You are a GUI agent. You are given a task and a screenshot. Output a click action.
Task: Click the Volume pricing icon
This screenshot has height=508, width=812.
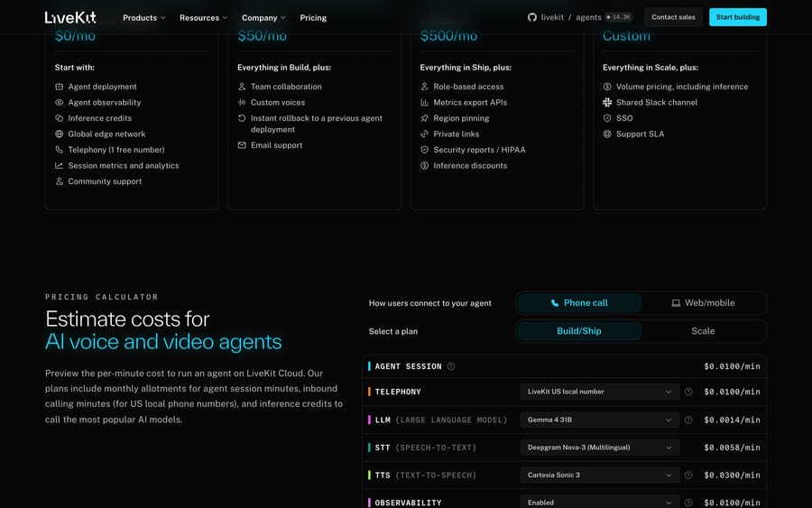(607, 87)
